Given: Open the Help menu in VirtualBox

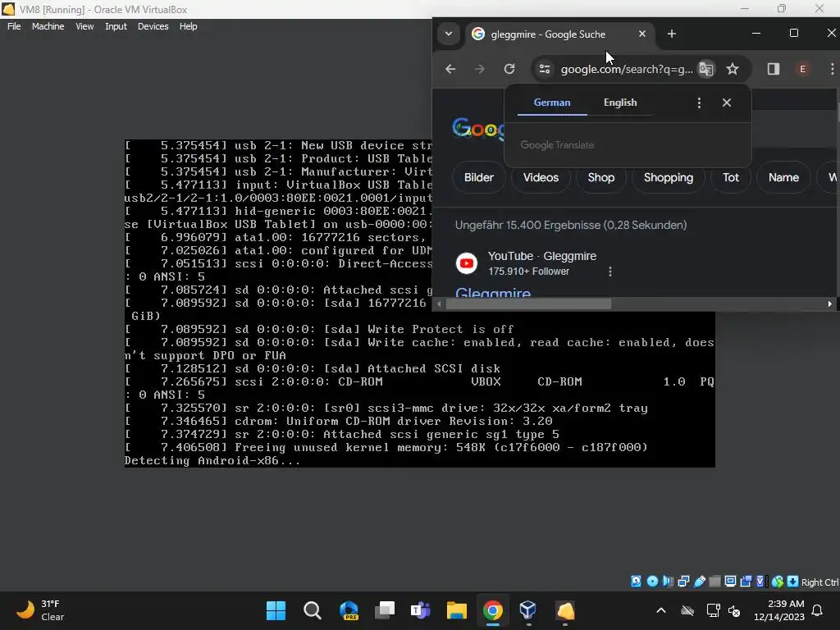Looking at the screenshot, I should (x=188, y=26).
